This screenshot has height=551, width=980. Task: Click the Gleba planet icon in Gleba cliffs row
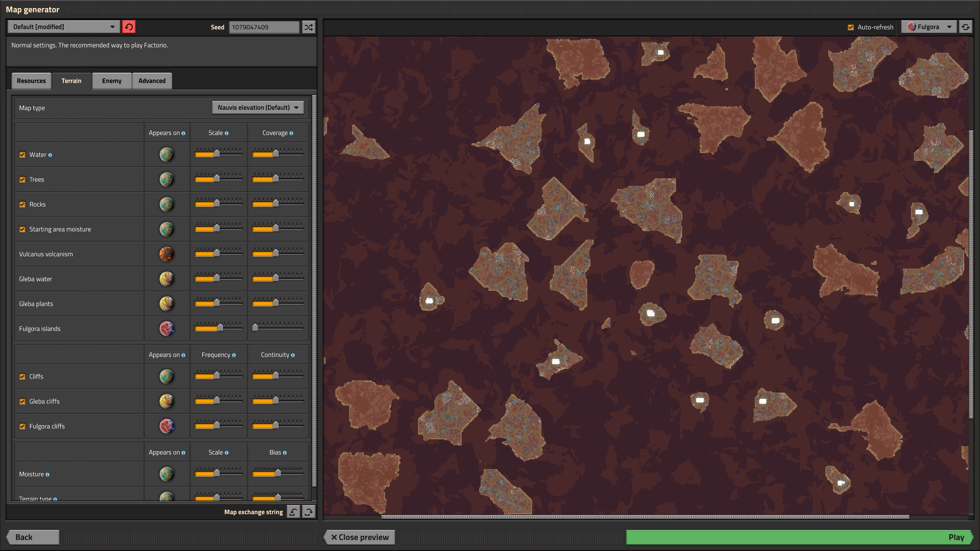point(167,401)
